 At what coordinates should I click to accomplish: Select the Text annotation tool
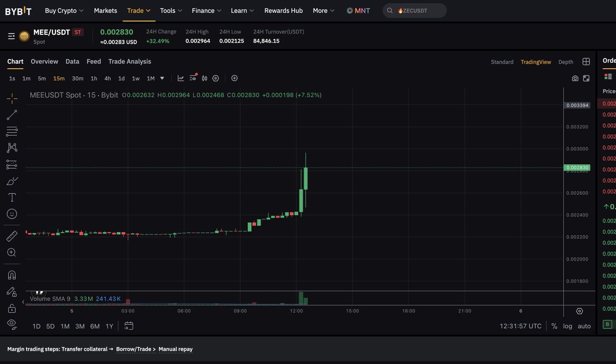12,197
